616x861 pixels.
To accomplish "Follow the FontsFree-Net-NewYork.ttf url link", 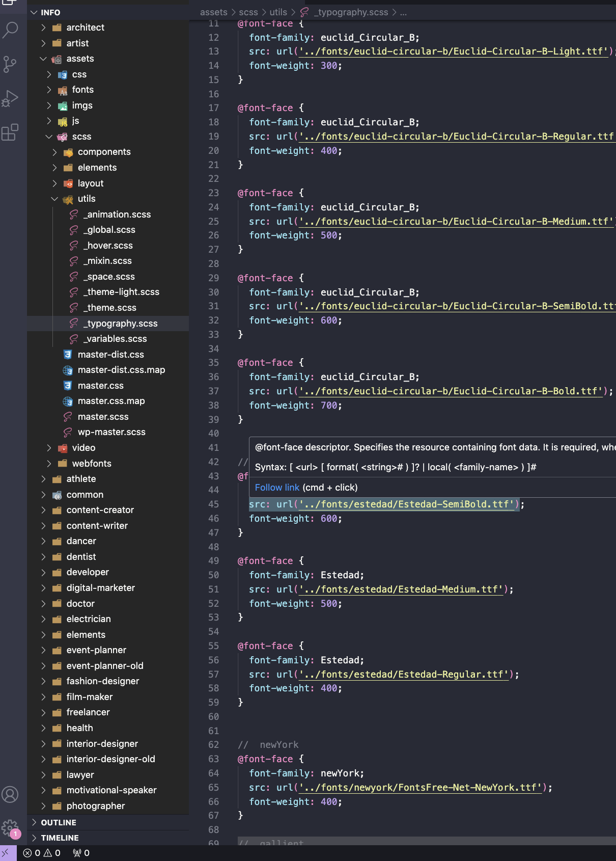I will [420, 788].
